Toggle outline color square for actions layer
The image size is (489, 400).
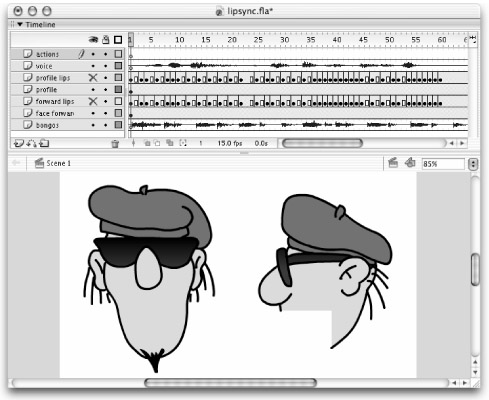(118, 54)
